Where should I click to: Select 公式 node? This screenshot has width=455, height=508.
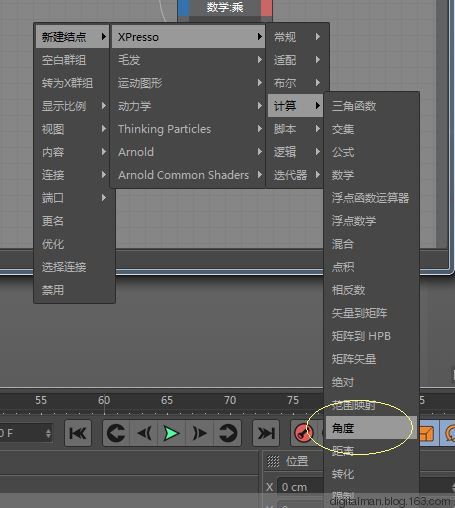[x=371, y=152]
